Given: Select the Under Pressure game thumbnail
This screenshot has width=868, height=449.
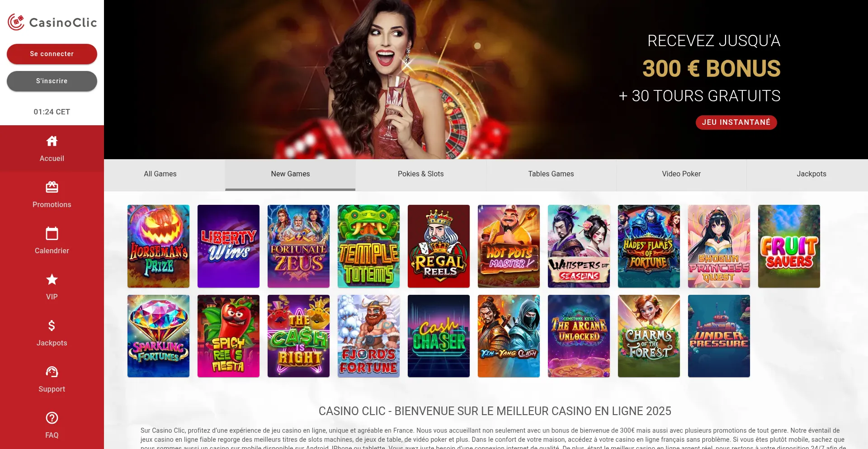Looking at the screenshot, I should coord(719,336).
